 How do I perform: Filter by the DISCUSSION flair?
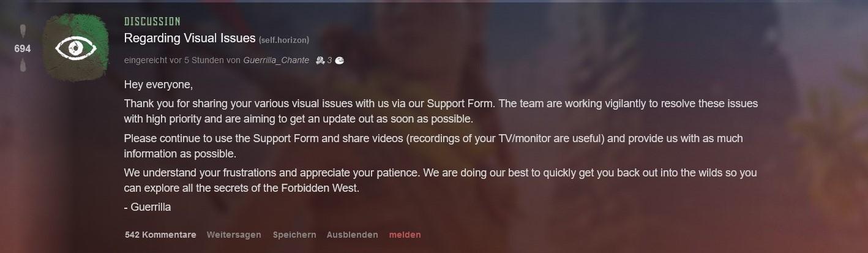point(152,22)
